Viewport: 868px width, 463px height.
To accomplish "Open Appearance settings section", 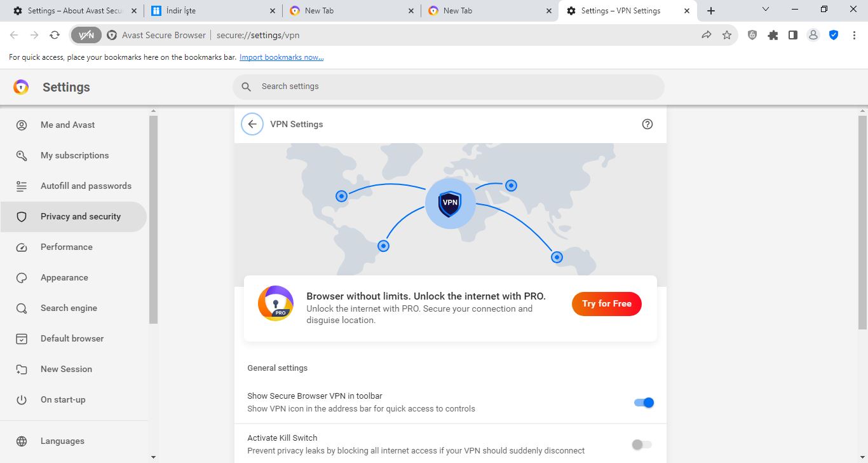I will (73, 277).
